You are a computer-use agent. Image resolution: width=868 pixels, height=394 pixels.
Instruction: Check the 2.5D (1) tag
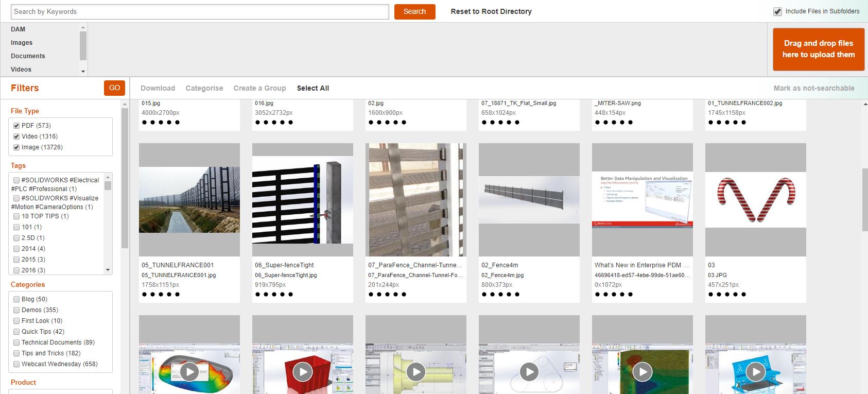[x=16, y=238]
